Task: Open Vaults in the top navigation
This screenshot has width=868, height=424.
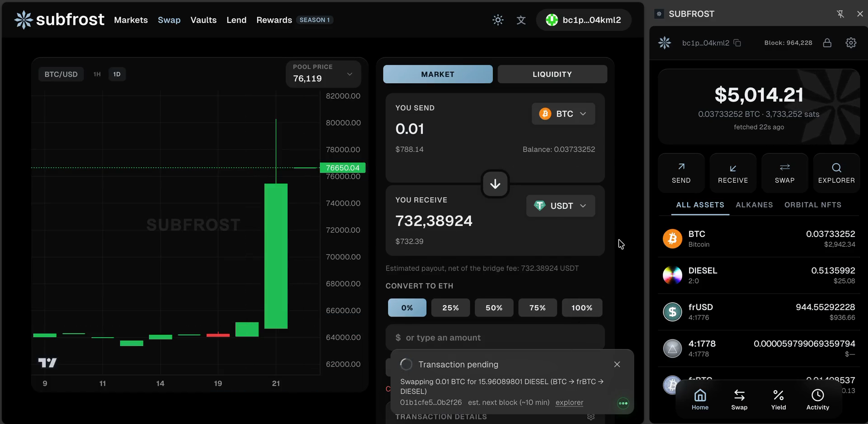Action: pos(203,20)
